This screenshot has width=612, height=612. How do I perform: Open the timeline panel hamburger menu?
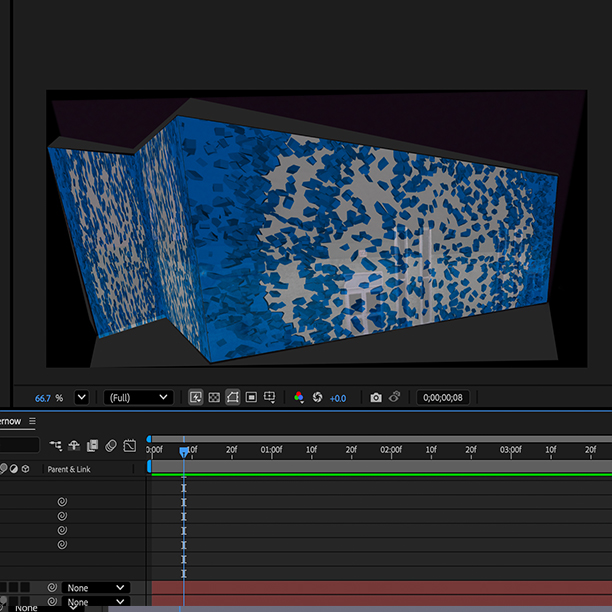tap(32, 421)
